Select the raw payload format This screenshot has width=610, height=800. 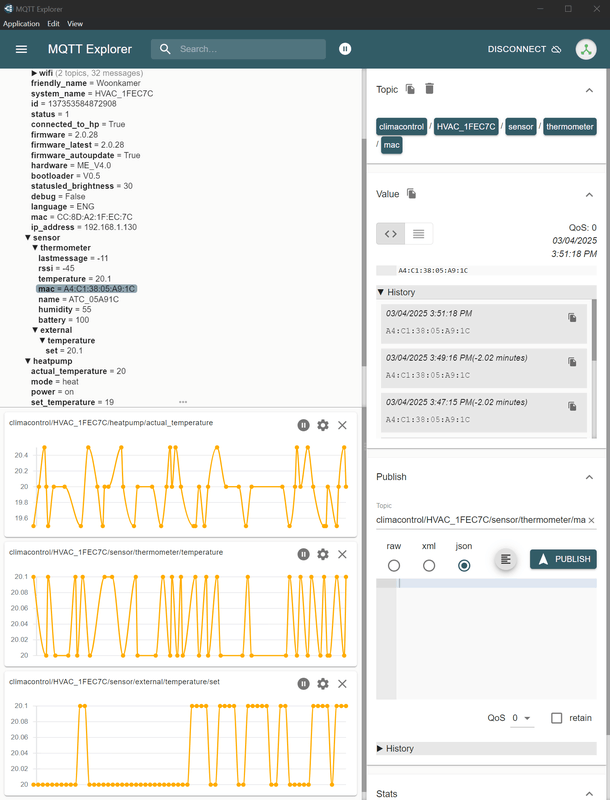(x=394, y=565)
